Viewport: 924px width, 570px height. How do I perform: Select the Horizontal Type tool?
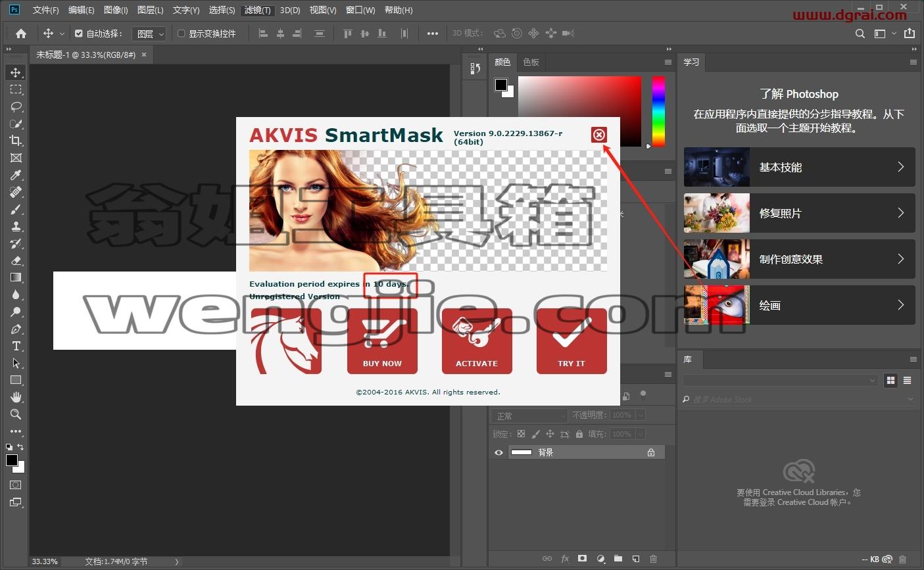click(16, 346)
